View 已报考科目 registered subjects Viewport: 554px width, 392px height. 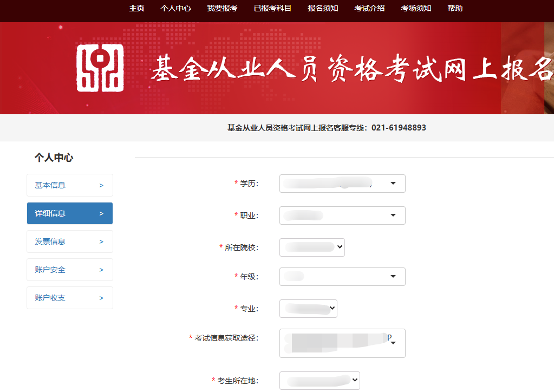coord(272,8)
